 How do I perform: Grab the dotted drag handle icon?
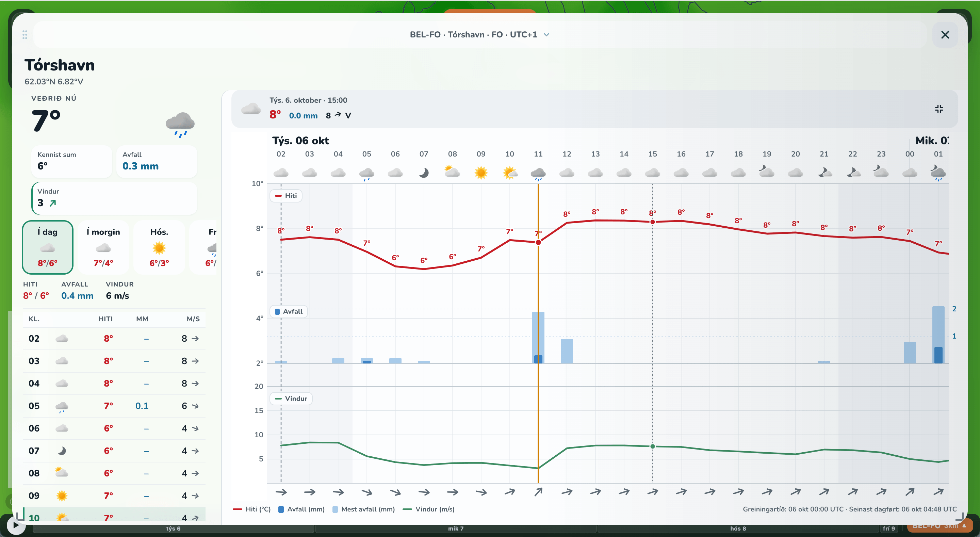(25, 35)
